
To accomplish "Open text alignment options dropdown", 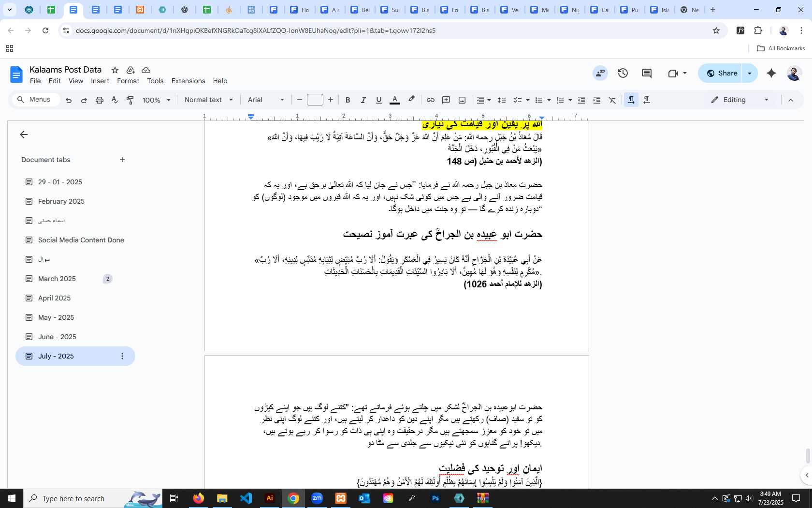I will pyautogui.click(x=484, y=100).
